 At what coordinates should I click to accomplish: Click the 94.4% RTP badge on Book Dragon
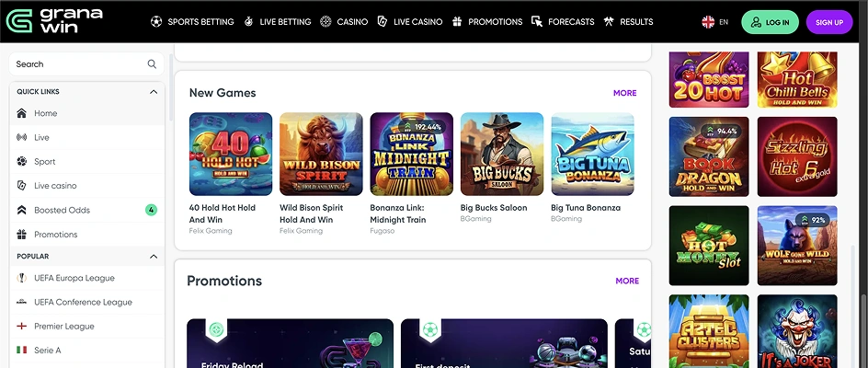tap(721, 132)
